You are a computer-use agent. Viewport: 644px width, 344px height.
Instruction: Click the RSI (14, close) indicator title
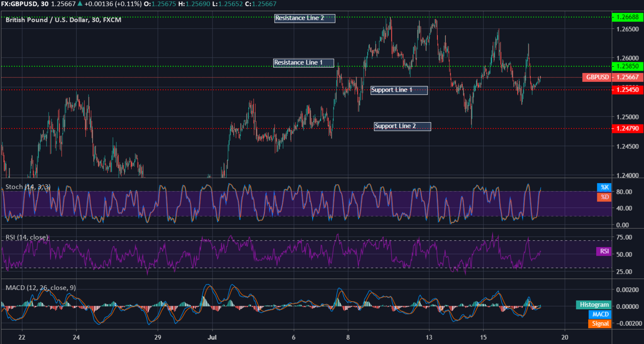tap(27, 237)
